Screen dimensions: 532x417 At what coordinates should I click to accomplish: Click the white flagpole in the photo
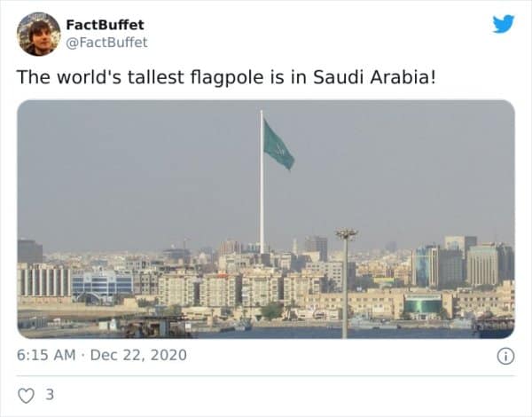(262, 195)
